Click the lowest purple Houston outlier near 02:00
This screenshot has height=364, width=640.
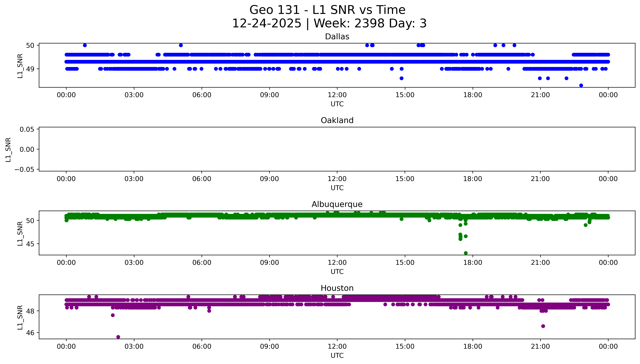(118, 337)
